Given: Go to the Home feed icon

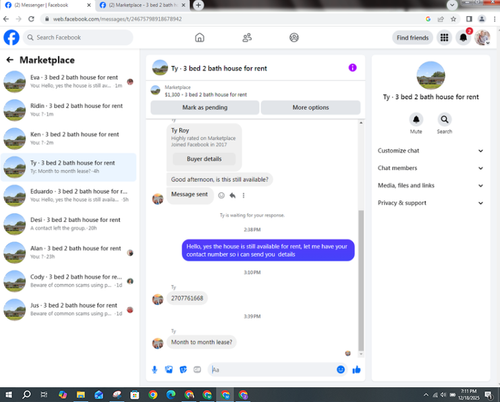Looking at the screenshot, I should (x=199, y=37).
